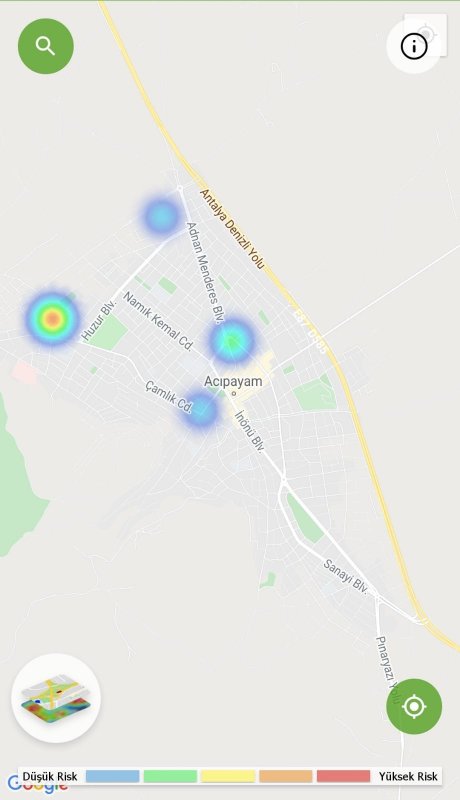Tap the info icon button
This screenshot has height=800, width=460.
coord(414,47)
